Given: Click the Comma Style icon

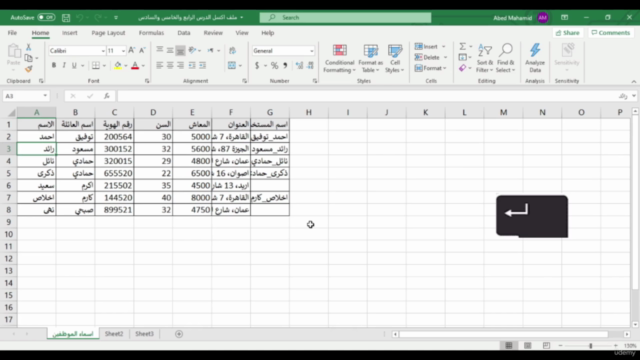Looking at the screenshot, I should click(285, 65).
